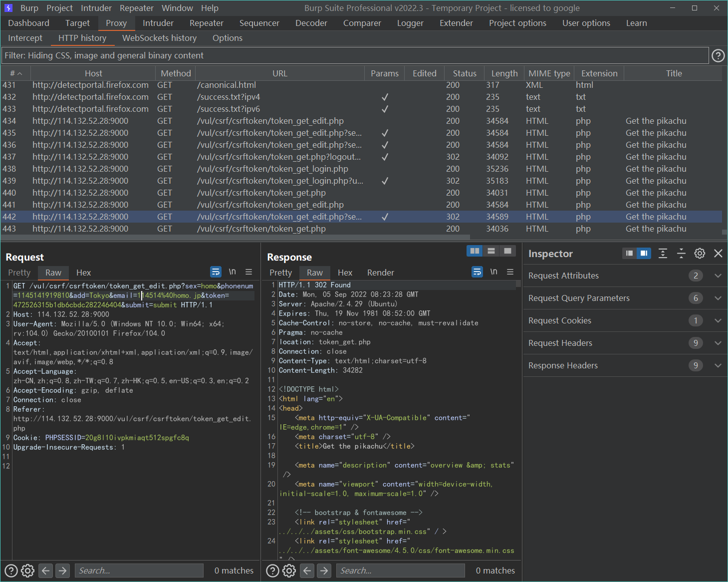The height and width of the screenshot is (582, 728).
Task: Expand Request Query Parameters section
Action: click(x=718, y=298)
